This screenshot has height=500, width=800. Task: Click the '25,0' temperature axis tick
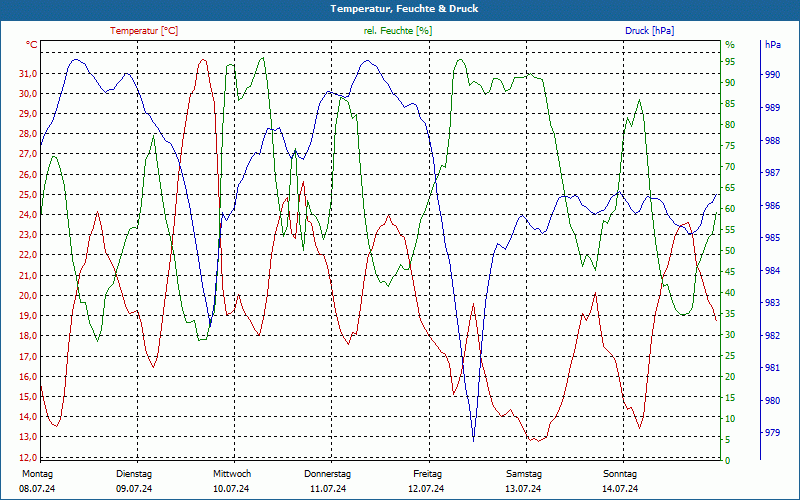point(28,194)
